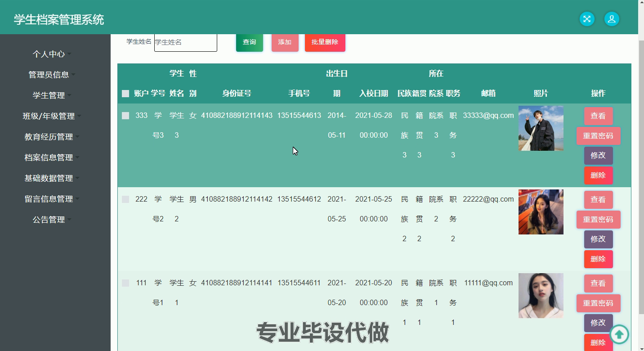Click the 批量删除 batch delete button
The width and height of the screenshot is (644, 351).
pos(325,42)
